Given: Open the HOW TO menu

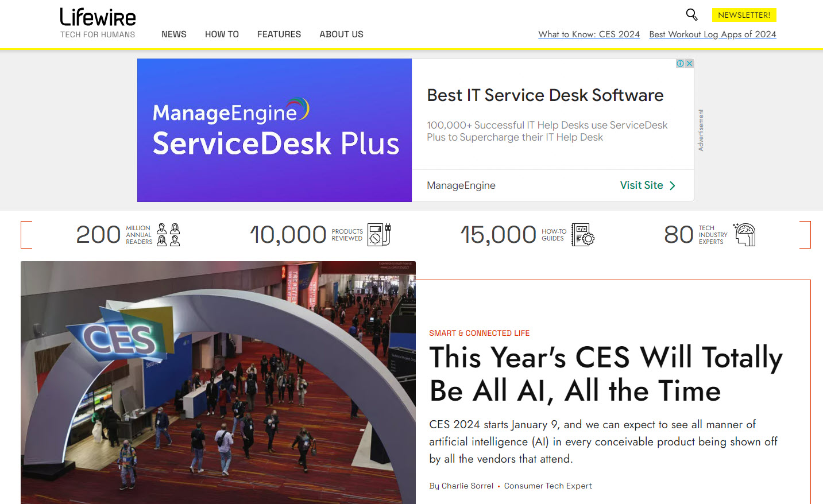Looking at the screenshot, I should tap(222, 34).
